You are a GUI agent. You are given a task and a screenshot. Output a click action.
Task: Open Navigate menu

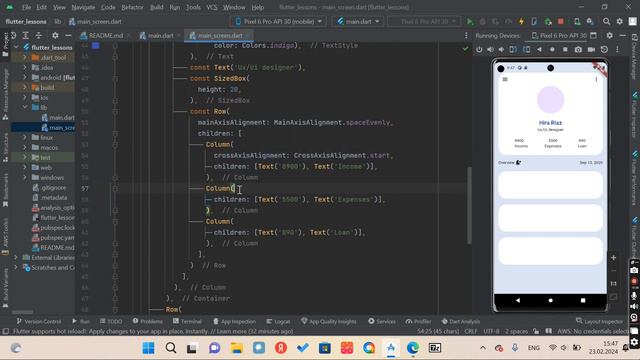83,7
